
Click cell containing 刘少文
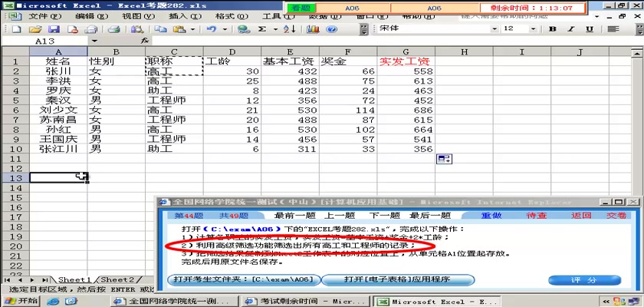coord(58,110)
